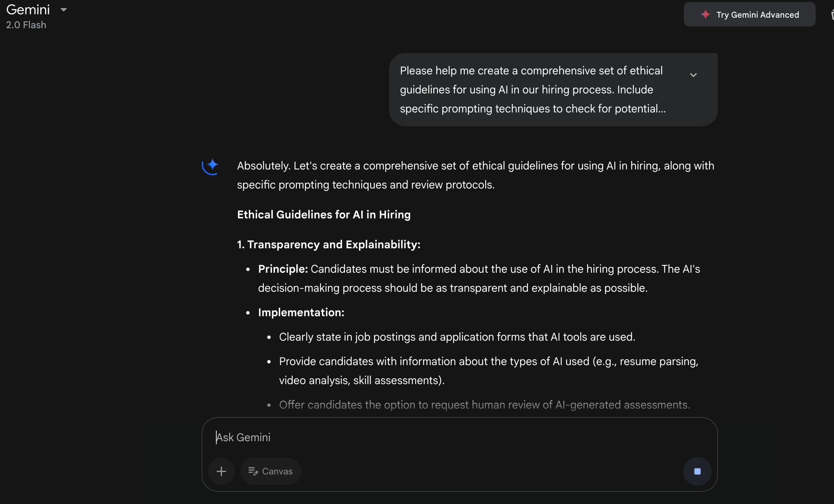Click inside the Ask Gemini input field
Image resolution: width=834 pixels, height=504 pixels.
click(340, 437)
